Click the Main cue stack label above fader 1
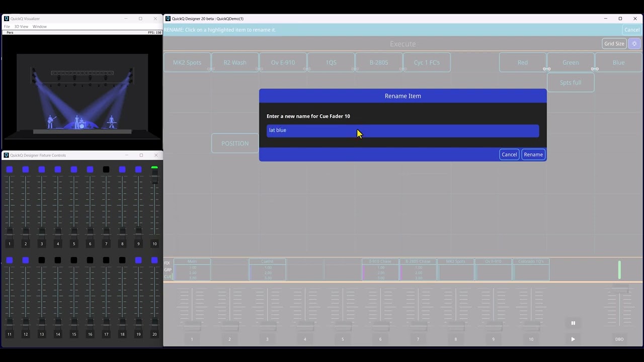 tap(192, 261)
